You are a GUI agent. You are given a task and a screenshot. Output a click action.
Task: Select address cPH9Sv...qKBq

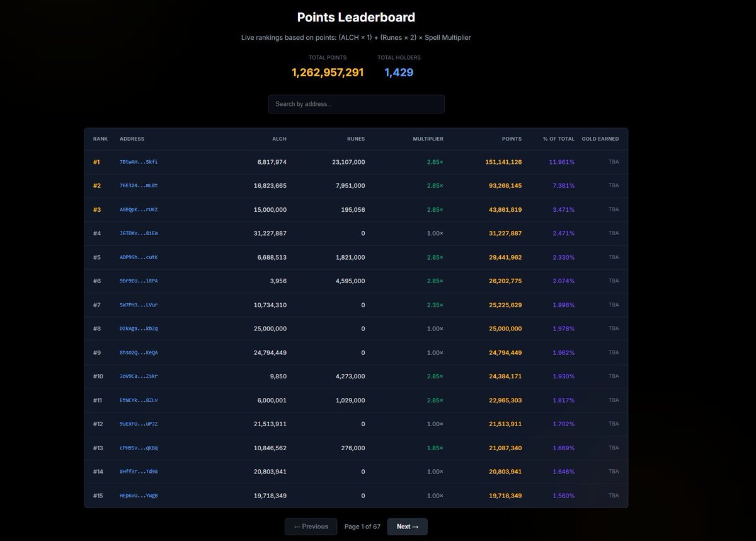click(x=139, y=448)
